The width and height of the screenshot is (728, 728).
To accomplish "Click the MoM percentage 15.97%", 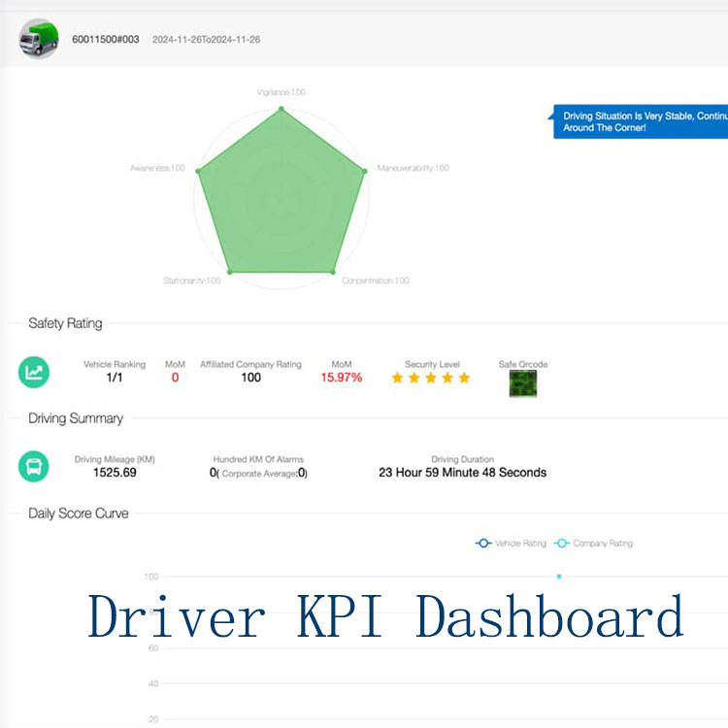I will coord(342,378).
